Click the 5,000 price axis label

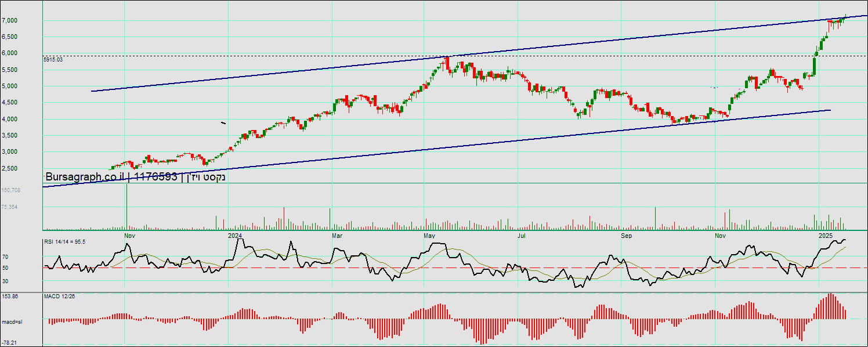tap(10, 86)
